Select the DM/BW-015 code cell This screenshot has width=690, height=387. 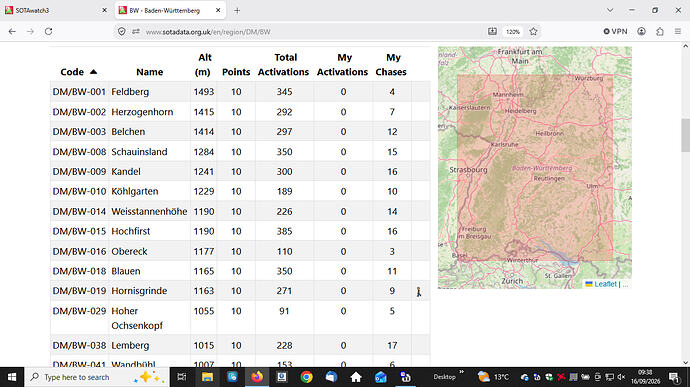(x=79, y=231)
